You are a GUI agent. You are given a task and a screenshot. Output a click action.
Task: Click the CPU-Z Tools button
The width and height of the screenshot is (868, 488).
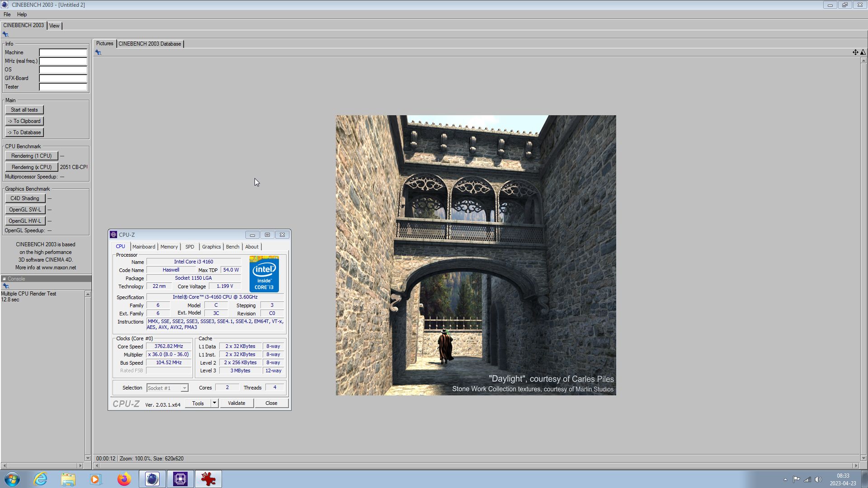pyautogui.click(x=198, y=403)
